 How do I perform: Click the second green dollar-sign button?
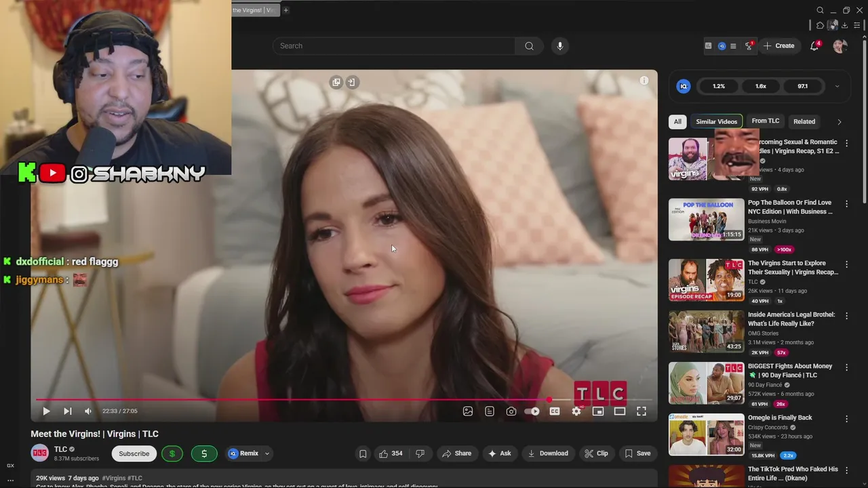[204, 453]
